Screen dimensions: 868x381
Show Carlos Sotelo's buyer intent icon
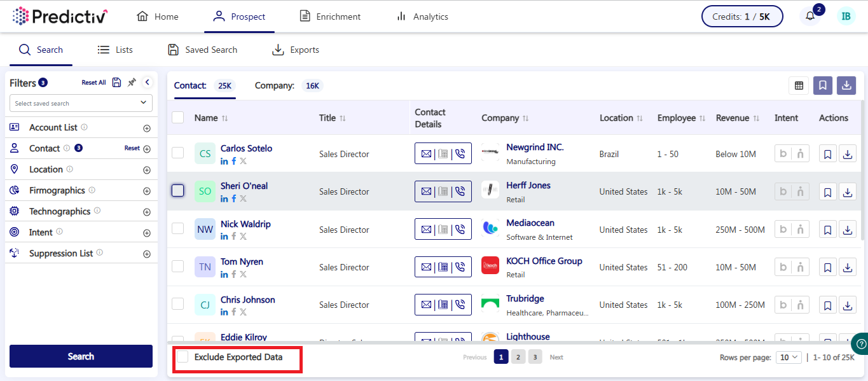[x=783, y=154]
